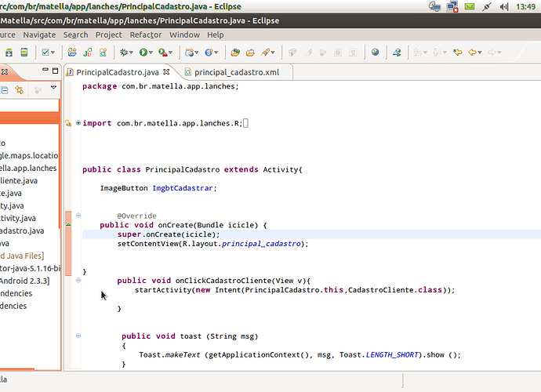Click the 13:49 clock in top panel
The width and height of the screenshot is (541, 392).
click(526, 6)
